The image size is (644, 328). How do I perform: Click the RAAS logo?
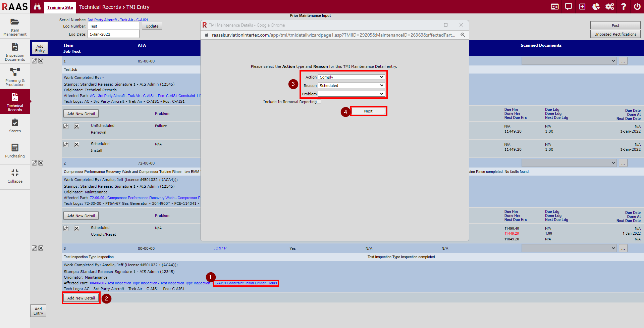click(x=15, y=7)
